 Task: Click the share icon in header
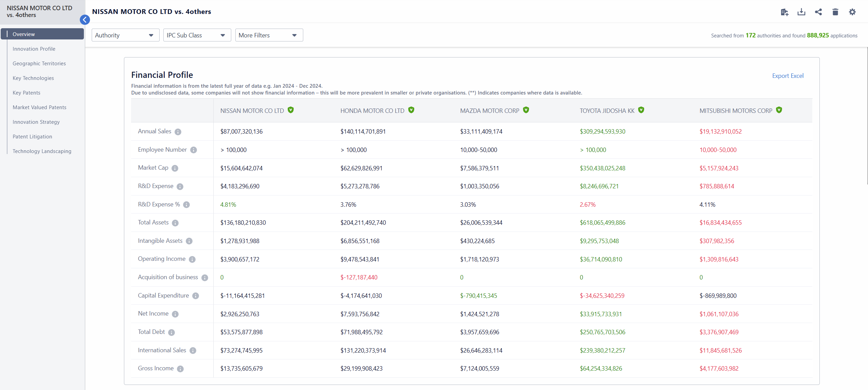pos(818,12)
